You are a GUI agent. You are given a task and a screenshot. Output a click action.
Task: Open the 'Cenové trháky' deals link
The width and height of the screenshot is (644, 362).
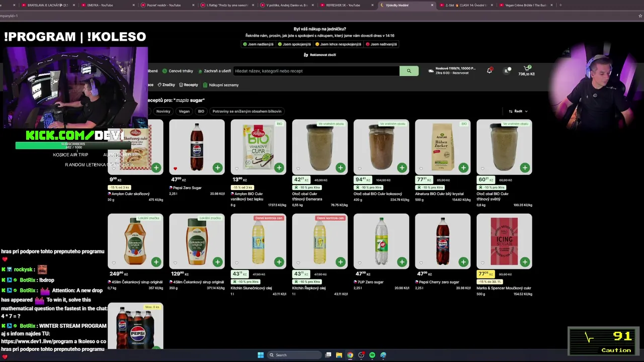click(x=178, y=71)
